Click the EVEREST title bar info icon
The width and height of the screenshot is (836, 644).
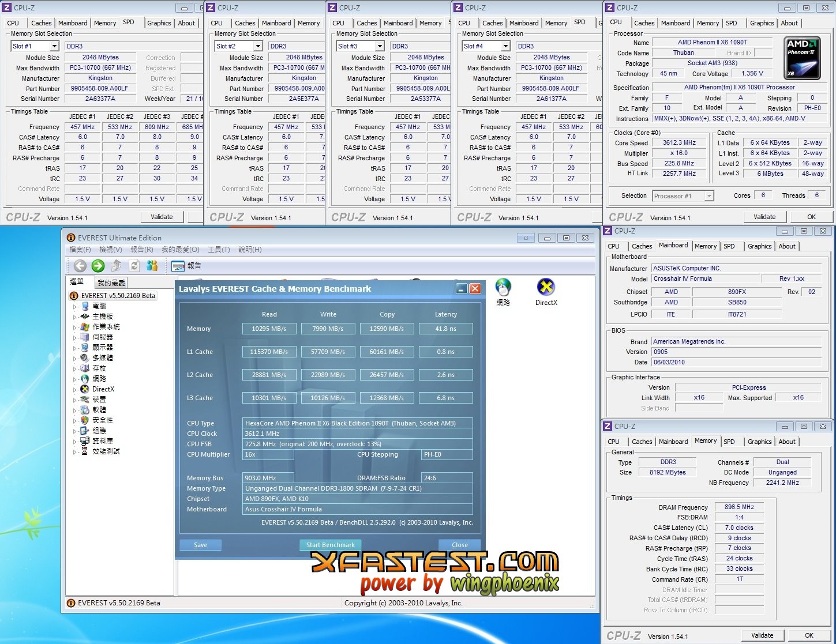click(x=71, y=238)
